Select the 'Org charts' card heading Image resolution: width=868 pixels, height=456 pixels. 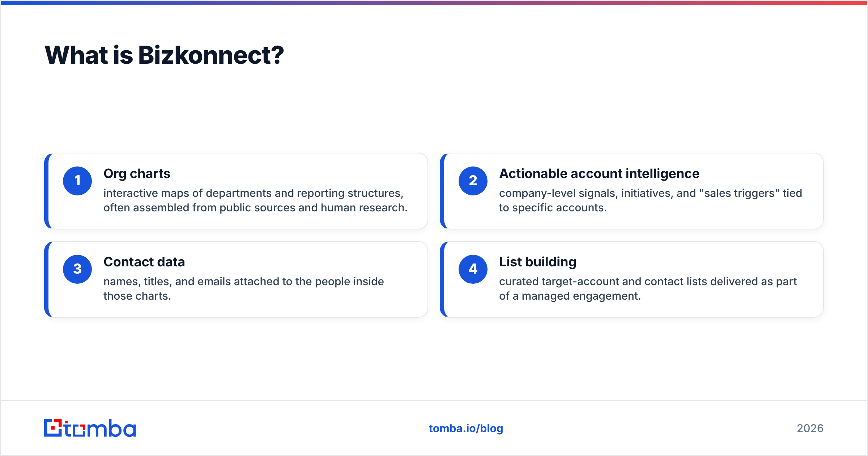click(137, 174)
